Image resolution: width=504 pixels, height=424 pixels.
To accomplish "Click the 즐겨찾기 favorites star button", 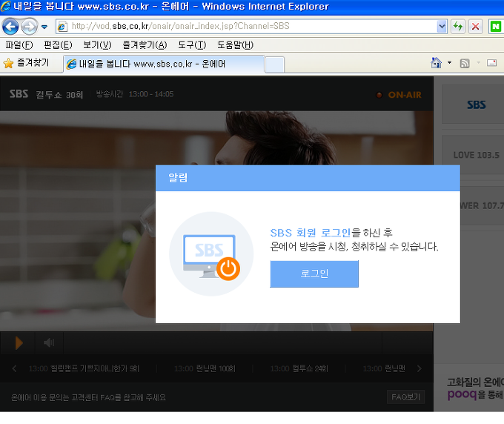I will click(27, 63).
